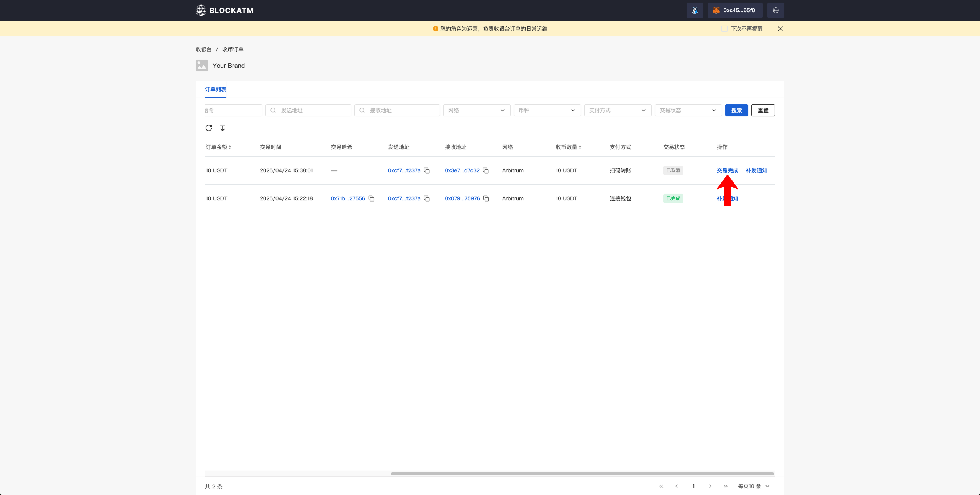Click the refresh orders icon
The image size is (980, 495).
coord(209,128)
